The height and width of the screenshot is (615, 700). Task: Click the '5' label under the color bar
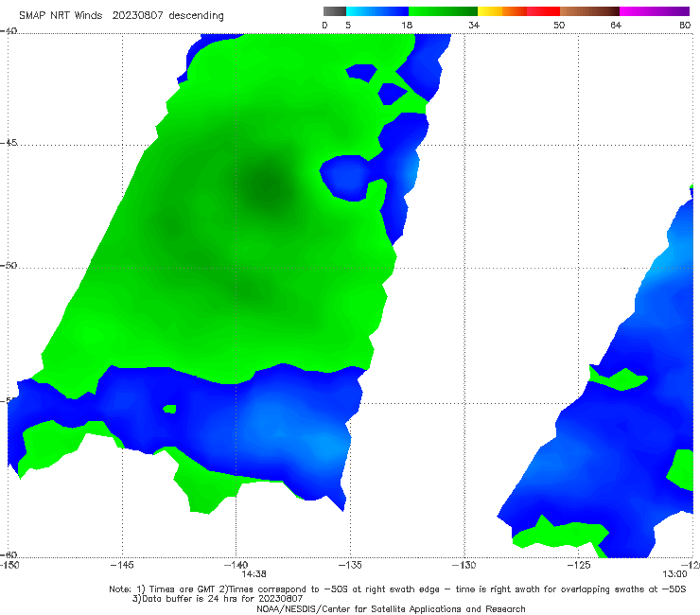click(348, 25)
